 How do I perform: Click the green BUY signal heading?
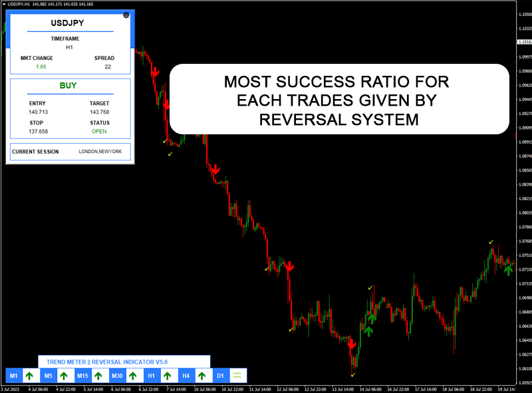[x=68, y=85]
